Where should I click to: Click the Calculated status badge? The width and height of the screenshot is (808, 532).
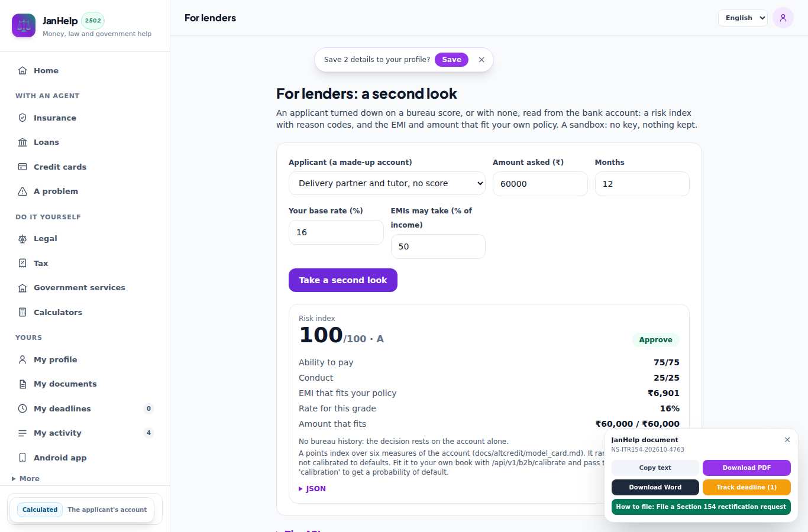(40, 510)
